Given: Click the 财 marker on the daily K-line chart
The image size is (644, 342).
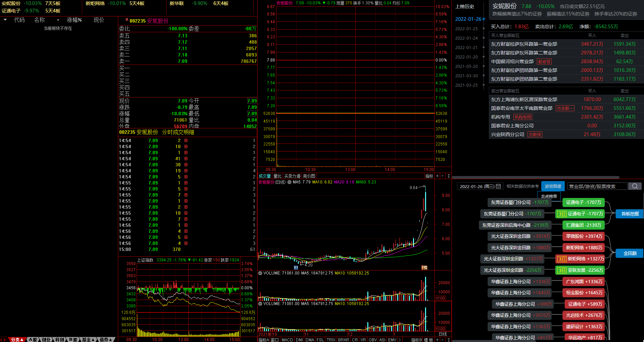Looking at the screenshot, I should (296, 267).
